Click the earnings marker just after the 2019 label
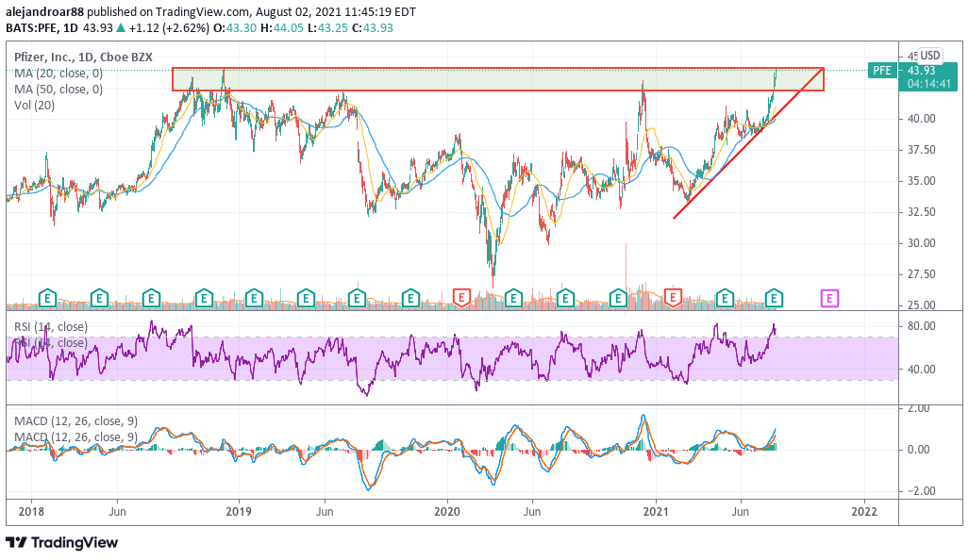This screenshot has width=969, height=560. (254, 299)
